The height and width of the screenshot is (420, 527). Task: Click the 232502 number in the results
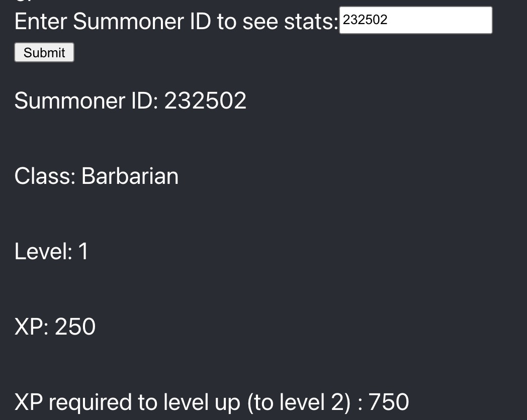205,100
